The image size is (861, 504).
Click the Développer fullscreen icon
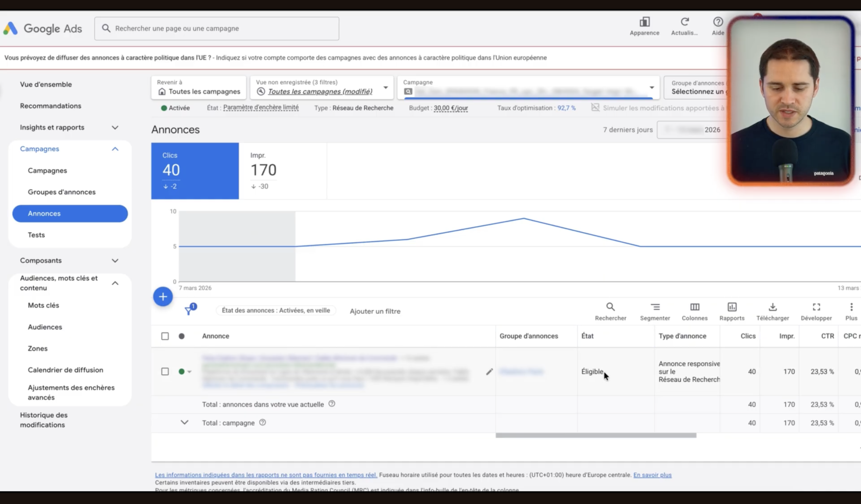tap(816, 307)
